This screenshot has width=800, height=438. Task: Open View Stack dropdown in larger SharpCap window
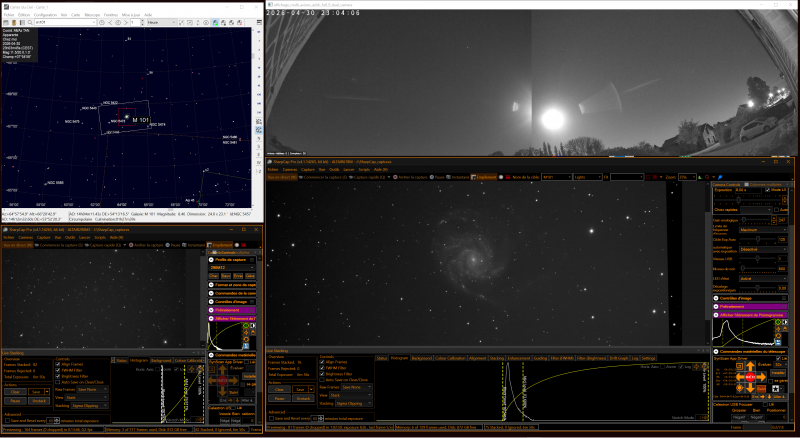point(351,395)
